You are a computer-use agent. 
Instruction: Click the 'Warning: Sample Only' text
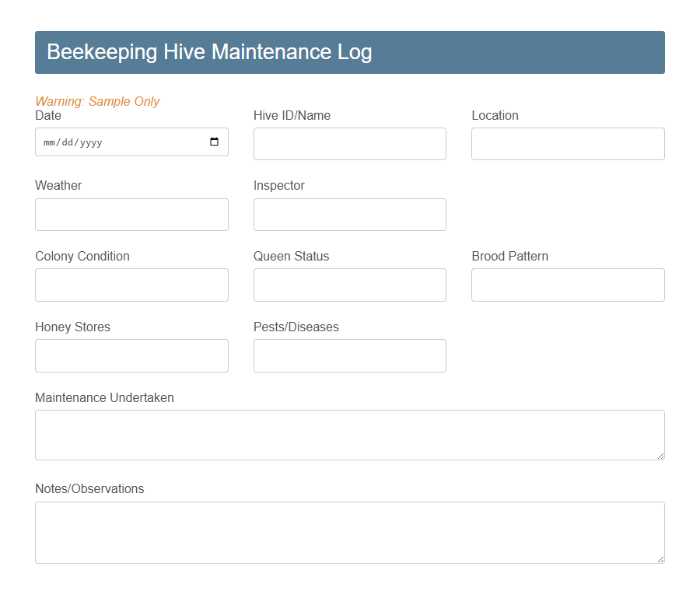(x=97, y=101)
